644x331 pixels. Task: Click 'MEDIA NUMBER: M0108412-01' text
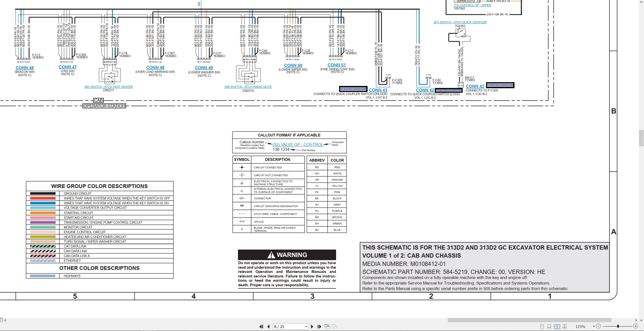pos(404,264)
